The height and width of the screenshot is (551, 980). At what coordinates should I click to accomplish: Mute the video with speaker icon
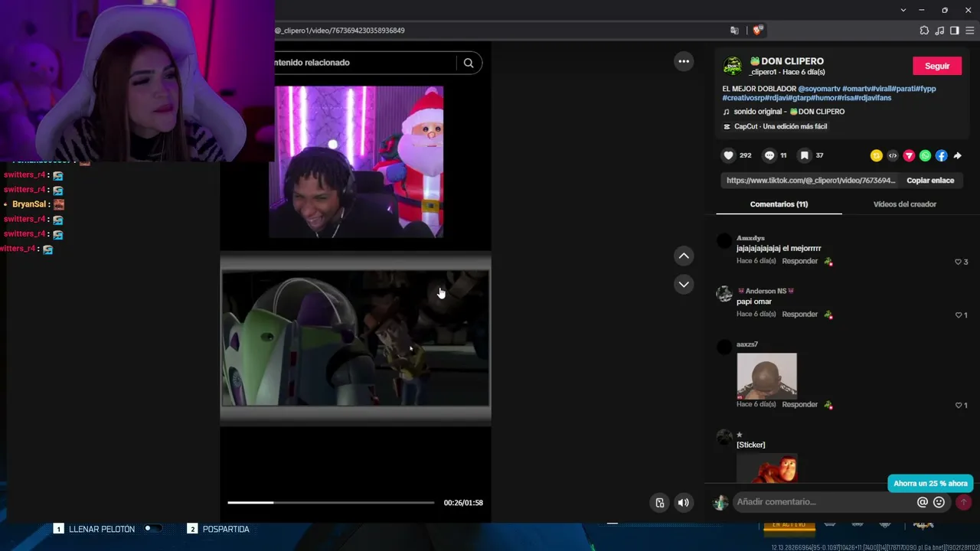tap(683, 503)
